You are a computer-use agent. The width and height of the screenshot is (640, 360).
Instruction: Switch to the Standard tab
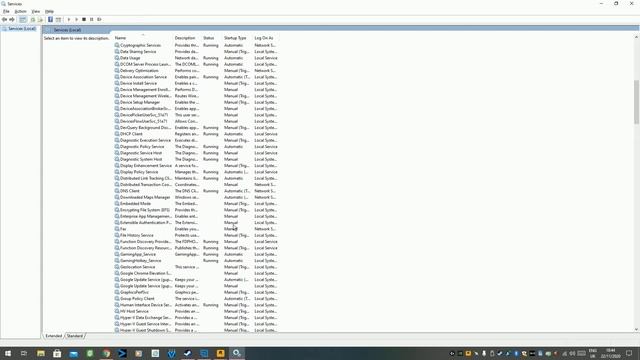(x=75, y=336)
